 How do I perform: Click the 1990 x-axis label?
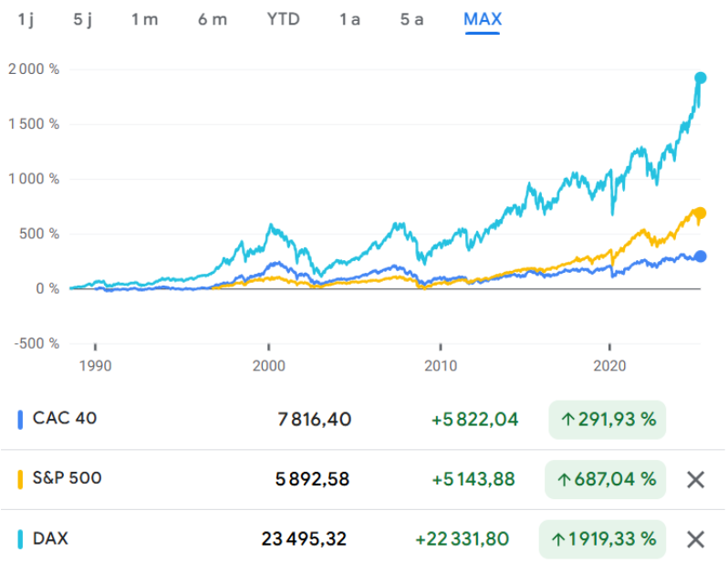(95, 366)
